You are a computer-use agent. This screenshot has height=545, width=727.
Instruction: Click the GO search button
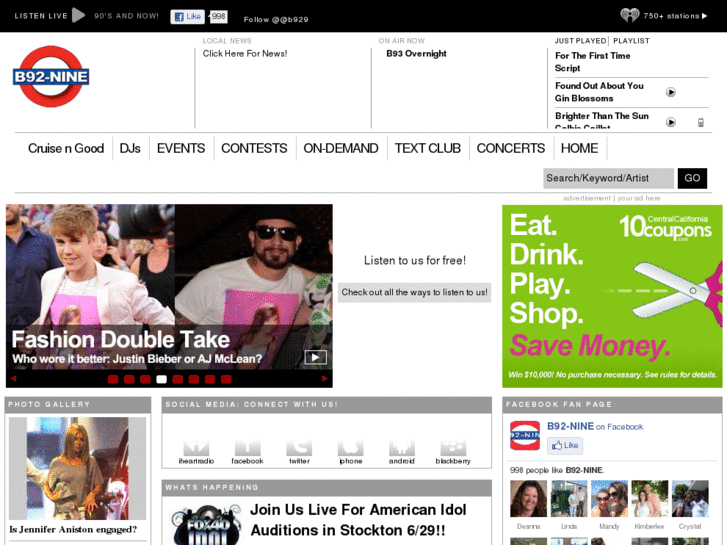tap(692, 178)
